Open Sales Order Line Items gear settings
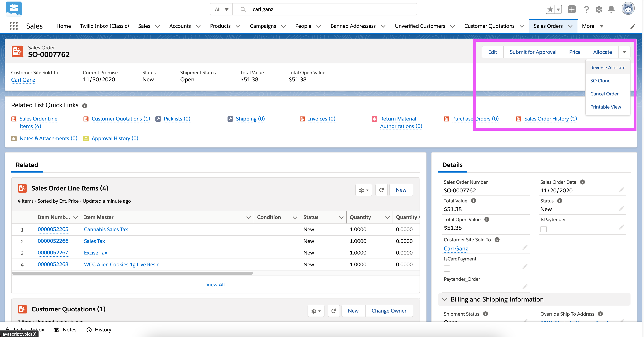644x337 pixels. click(x=364, y=190)
